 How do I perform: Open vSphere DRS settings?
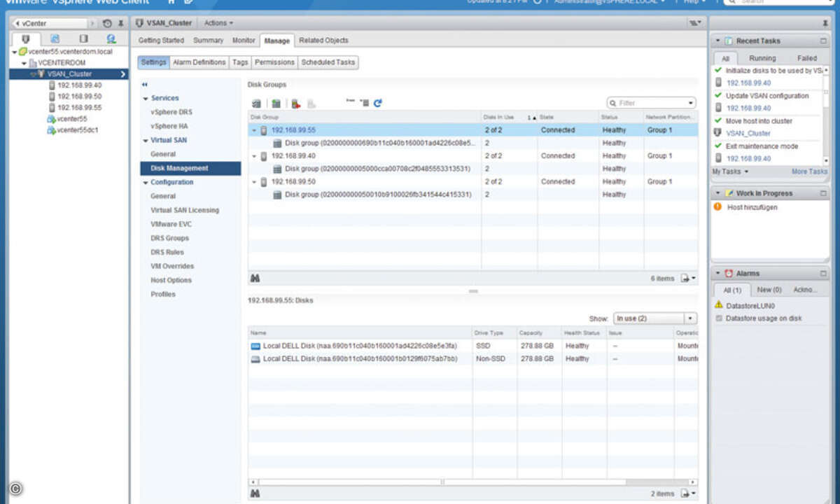point(171,112)
